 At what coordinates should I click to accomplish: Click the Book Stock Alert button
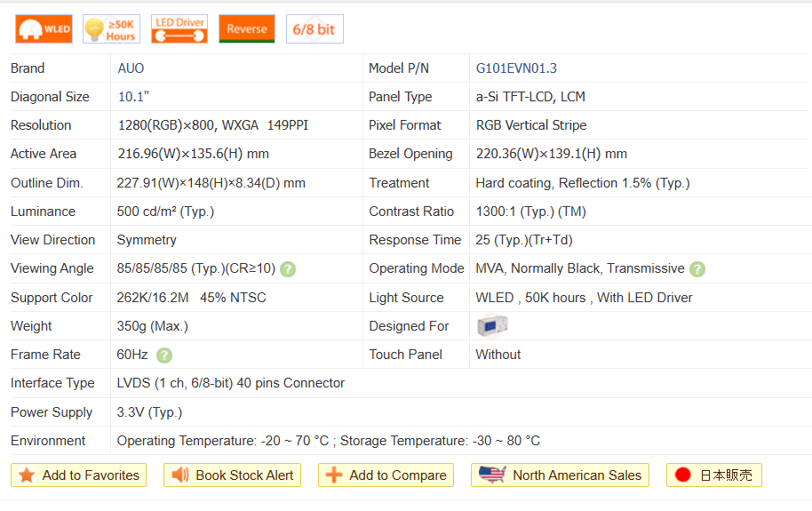(x=233, y=475)
